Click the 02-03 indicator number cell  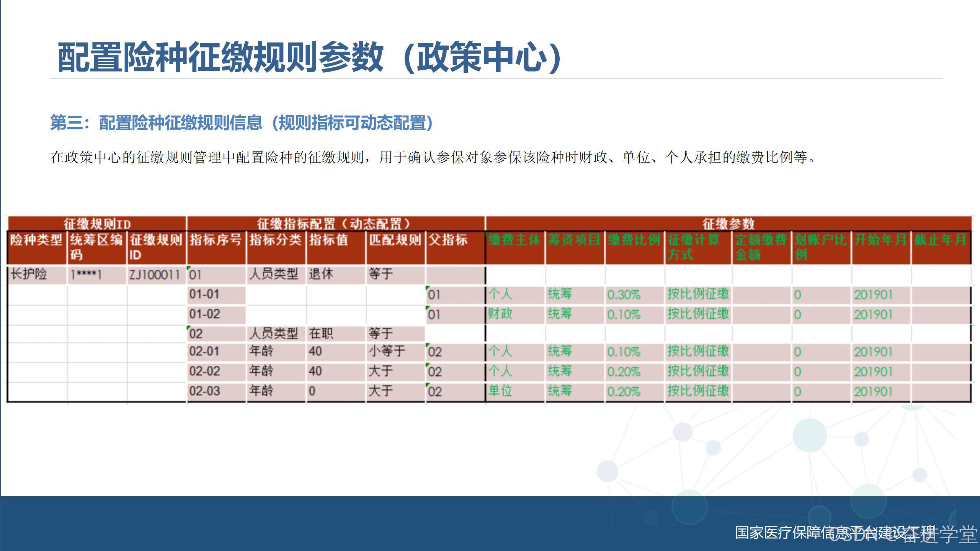pos(205,391)
